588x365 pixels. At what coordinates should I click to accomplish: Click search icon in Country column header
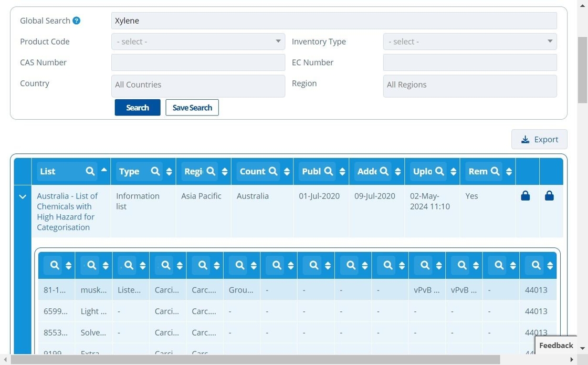click(x=273, y=171)
